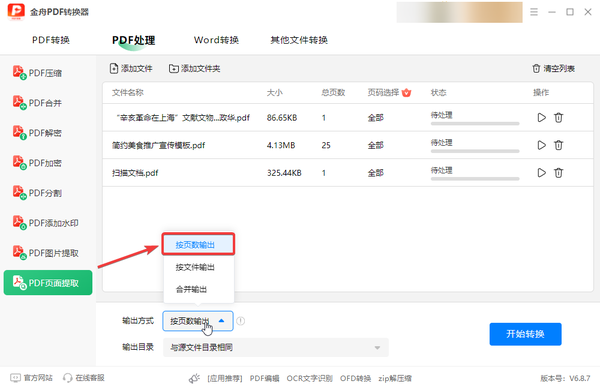Switch to the 其他文件转换 tab

[299, 40]
